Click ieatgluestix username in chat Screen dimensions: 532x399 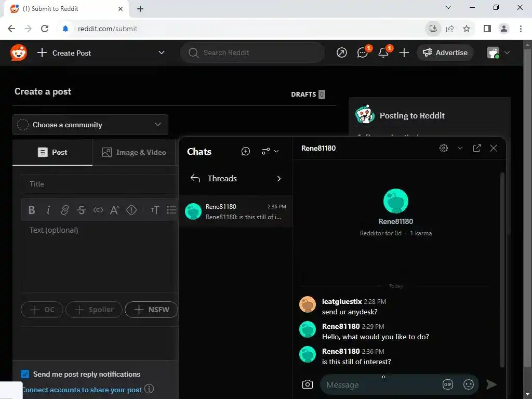(x=342, y=301)
